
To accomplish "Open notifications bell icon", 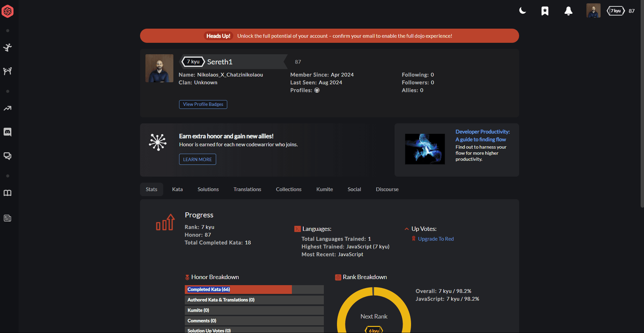I will pyautogui.click(x=569, y=11).
